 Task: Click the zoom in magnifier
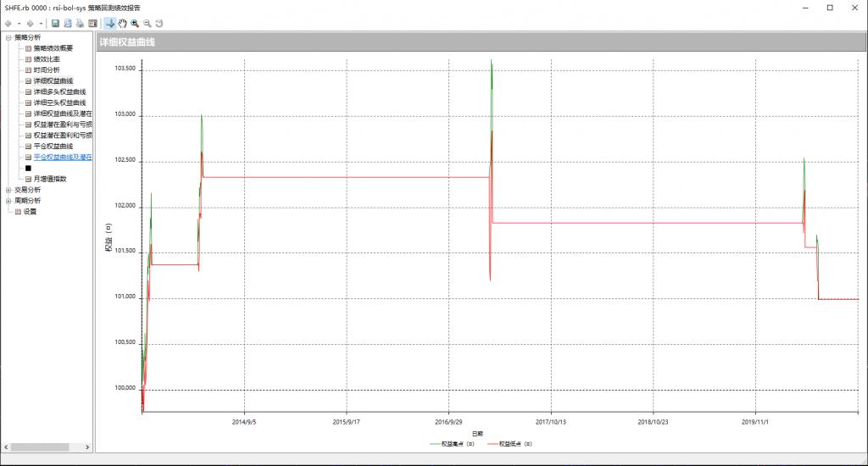pyautogui.click(x=135, y=23)
